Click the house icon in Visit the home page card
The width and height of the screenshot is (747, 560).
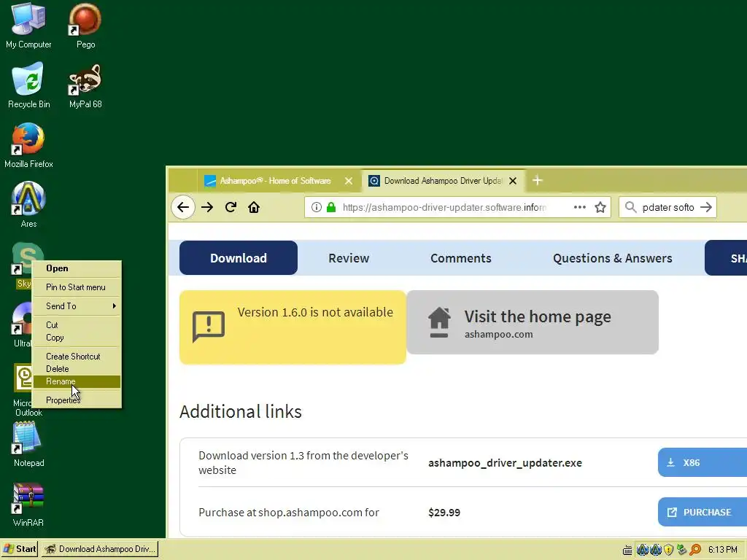pos(439,322)
